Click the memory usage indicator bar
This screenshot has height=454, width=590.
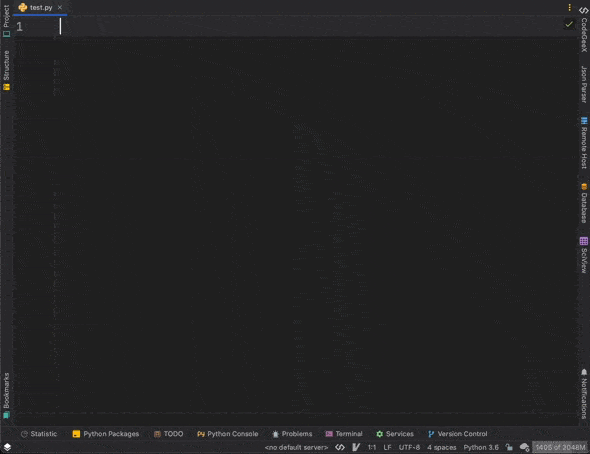click(560, 447)
